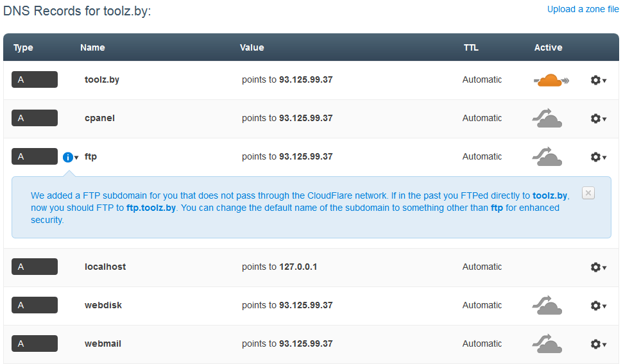Toggle the grey cloud for webdisk record
This screenshot has height=364, width=623.
click(x=547, y=306)
